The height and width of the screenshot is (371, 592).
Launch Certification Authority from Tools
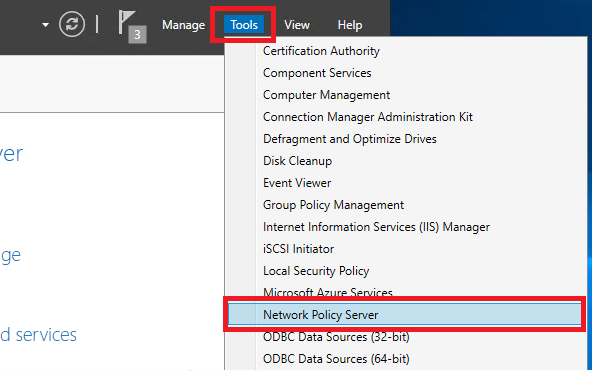321,51
